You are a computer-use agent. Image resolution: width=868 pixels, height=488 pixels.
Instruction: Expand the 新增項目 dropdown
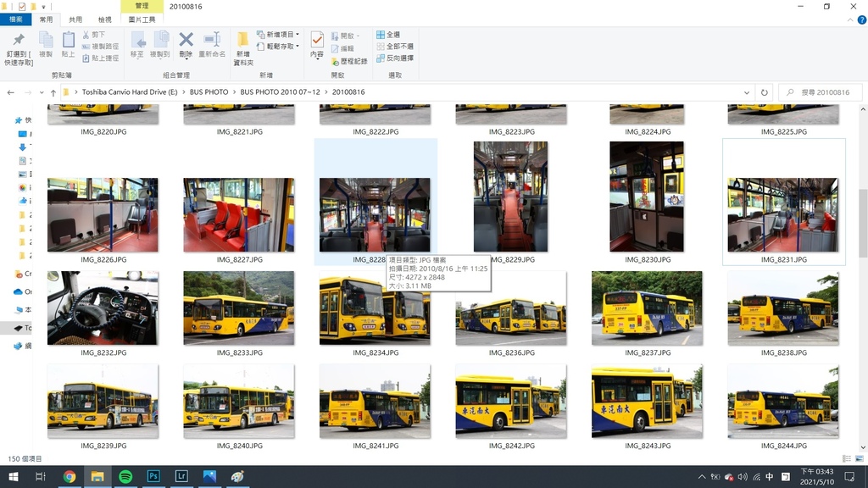coord(281,35)
